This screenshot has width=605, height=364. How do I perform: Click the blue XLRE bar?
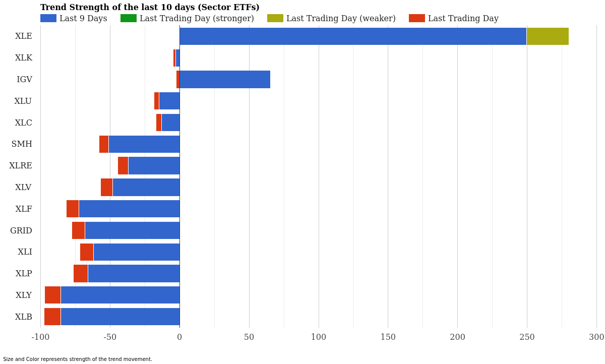[x=154, y=165]
